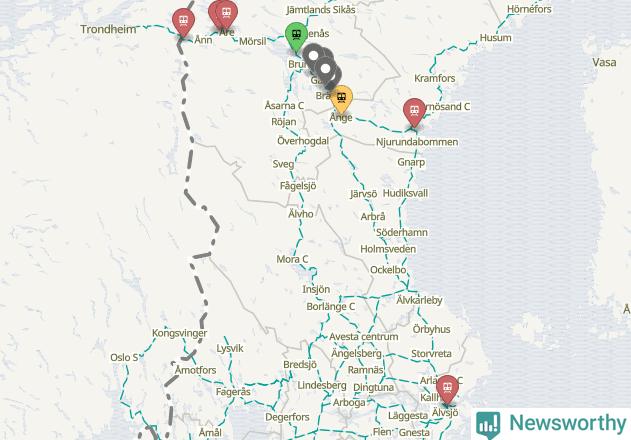Viewport: 631px width, 440px height.
Task: Open the green train marker near Mörsil
Action: [x=297, y=36]
